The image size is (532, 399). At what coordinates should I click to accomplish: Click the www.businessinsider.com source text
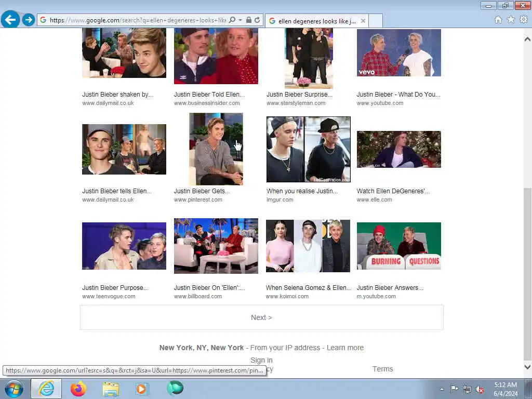(207, 103)
